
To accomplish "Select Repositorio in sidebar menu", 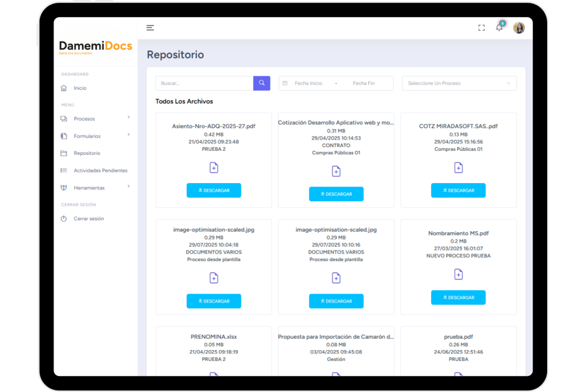I will pos(87,153).
